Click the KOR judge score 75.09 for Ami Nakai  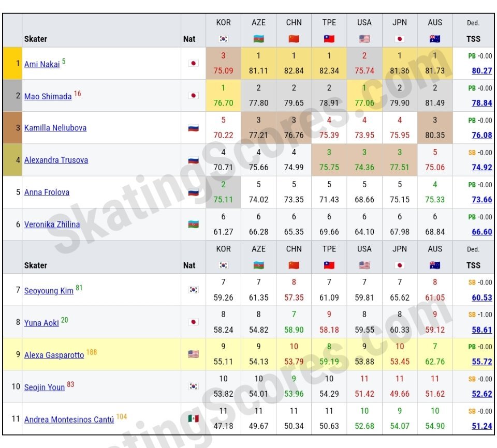[x=223, y=71]
